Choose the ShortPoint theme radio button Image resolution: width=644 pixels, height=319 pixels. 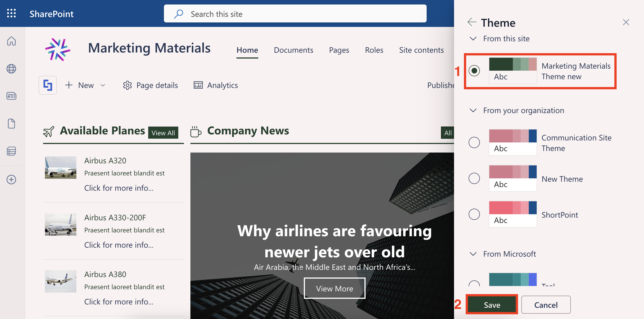pyautogui.click(x=474, y=214)
